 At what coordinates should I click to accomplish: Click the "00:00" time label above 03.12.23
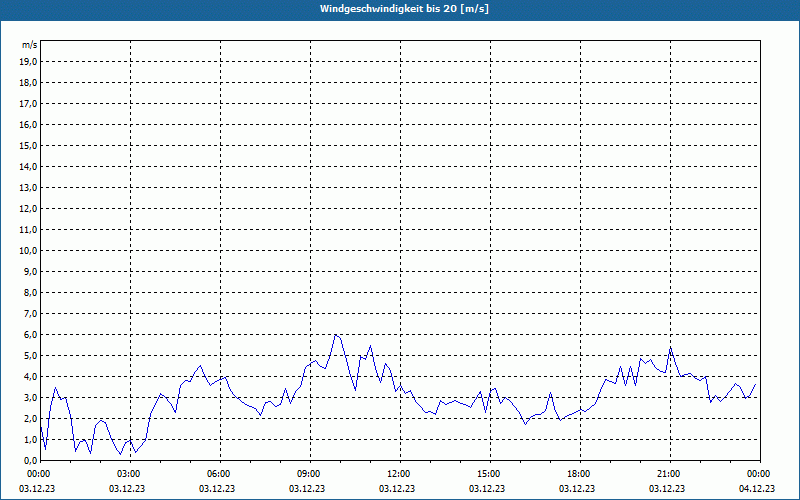tap(39, 474)
